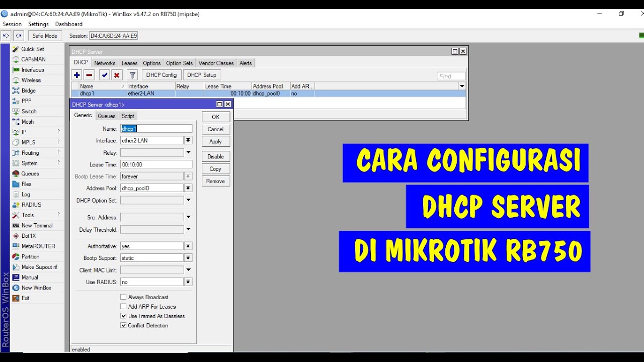Open the Interfaces menu item
This screenshot has height=362, width=644.
tap(33, 70)
